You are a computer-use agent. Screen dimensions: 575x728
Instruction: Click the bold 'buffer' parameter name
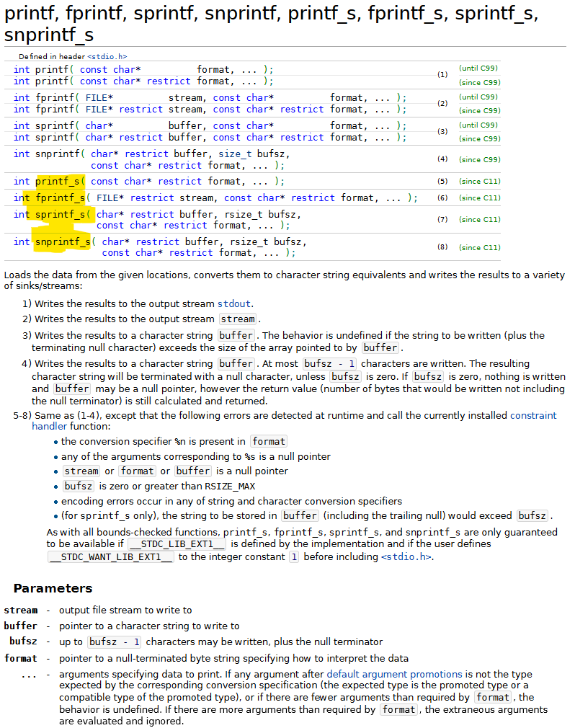coord(20,626)
